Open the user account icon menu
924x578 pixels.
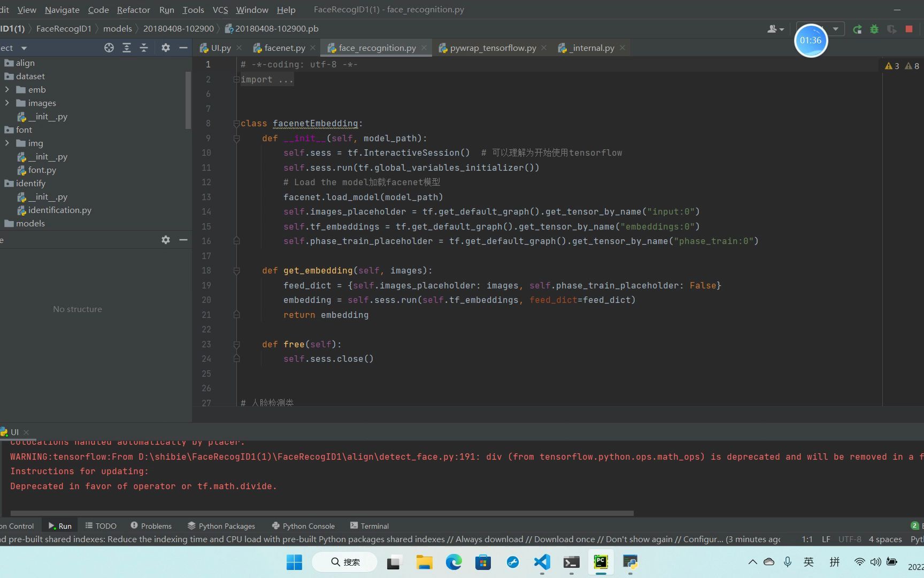pos(775,29)
